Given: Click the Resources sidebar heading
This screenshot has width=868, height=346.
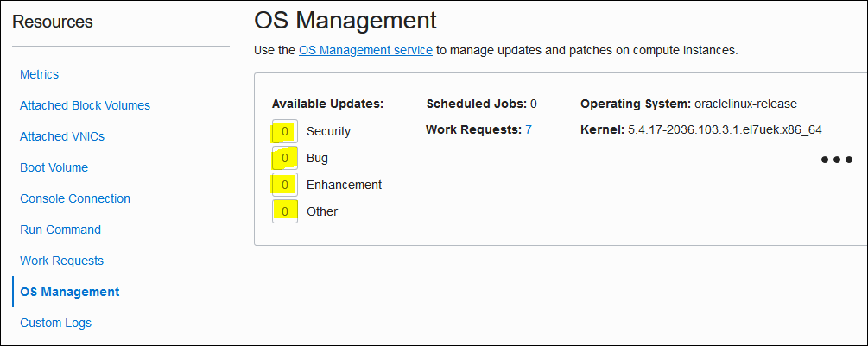Looking at the screenshot, I should tap(53, 22).
